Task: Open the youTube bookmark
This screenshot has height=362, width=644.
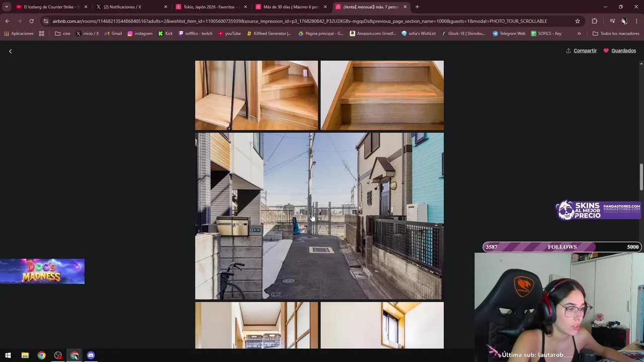Action: pyautogui.click(x=229, y=34)
